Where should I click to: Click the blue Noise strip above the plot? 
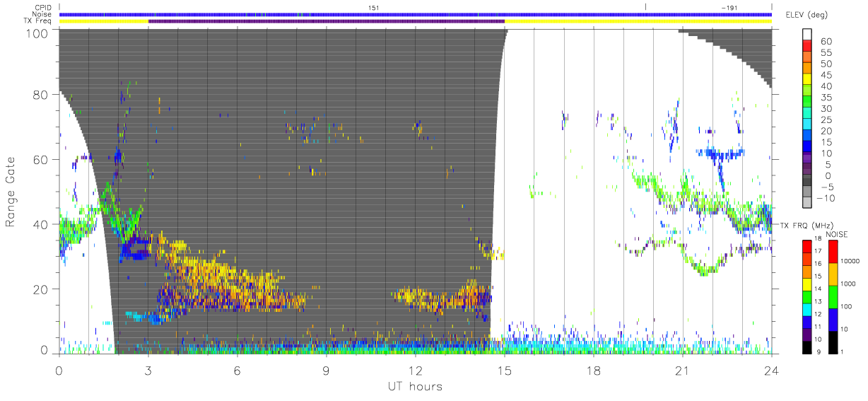tap(416, 14)
